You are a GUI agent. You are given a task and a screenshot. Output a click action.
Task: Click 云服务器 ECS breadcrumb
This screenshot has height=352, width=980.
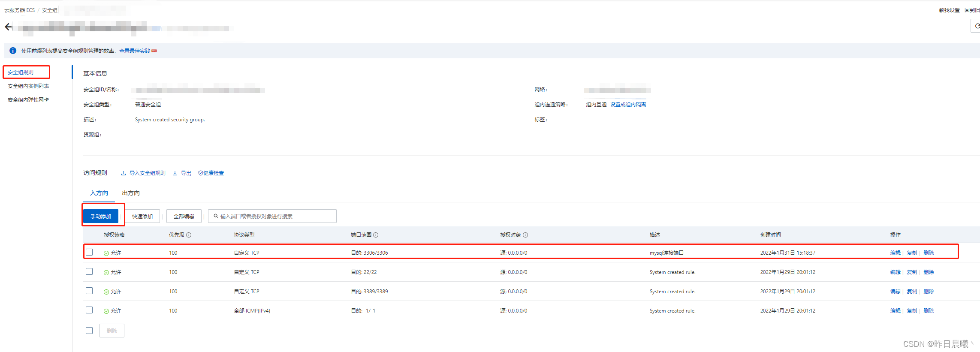pos(20,10)
